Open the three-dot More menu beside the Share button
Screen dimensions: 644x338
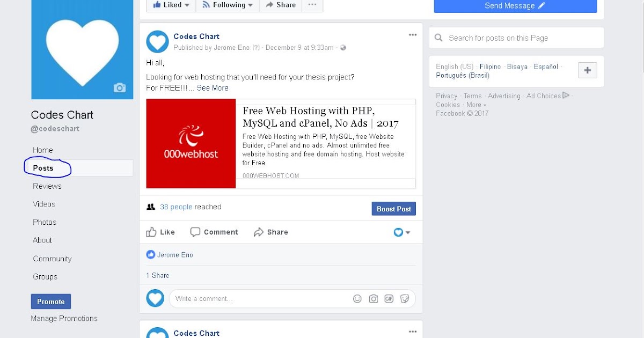[312, 5]
